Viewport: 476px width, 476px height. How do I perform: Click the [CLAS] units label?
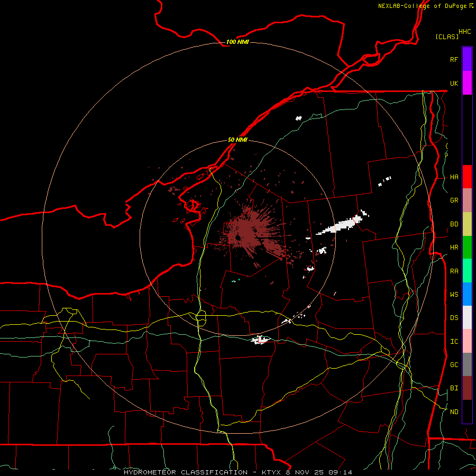coord(447,36)
